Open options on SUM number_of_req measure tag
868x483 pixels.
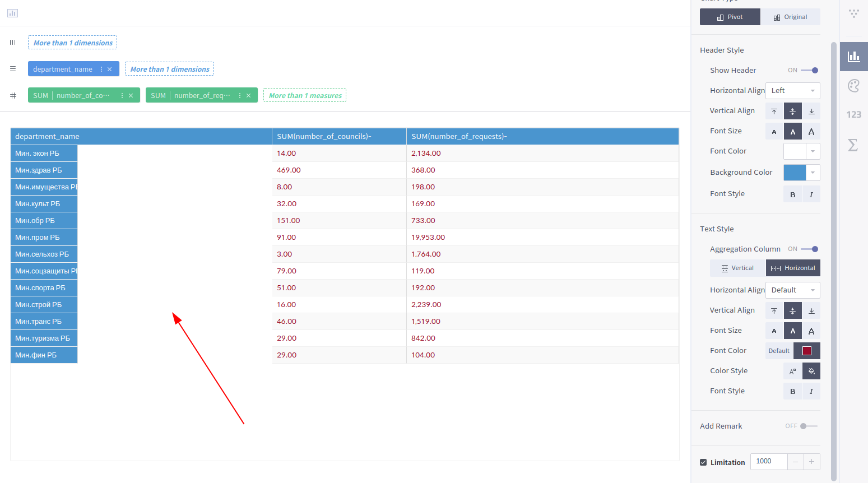(x=240, y=96)
